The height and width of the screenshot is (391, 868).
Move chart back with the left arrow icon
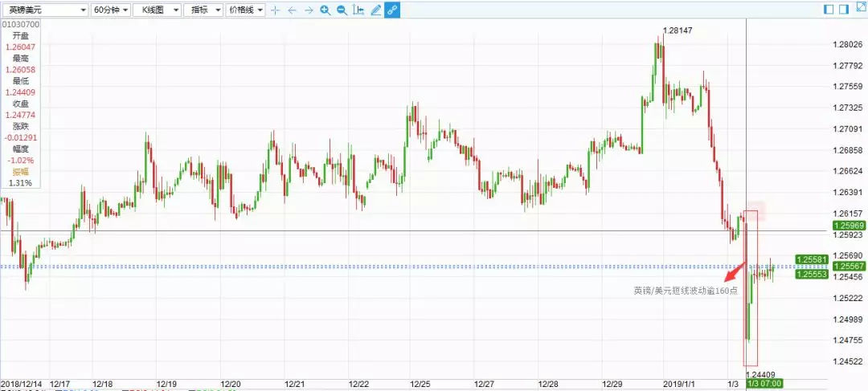point(293,10)
